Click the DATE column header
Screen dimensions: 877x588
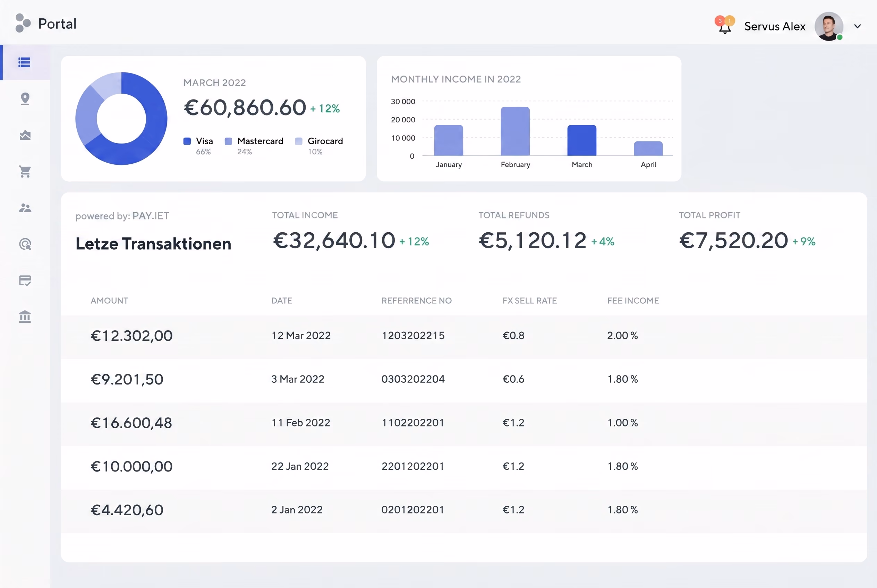[282, 300]
